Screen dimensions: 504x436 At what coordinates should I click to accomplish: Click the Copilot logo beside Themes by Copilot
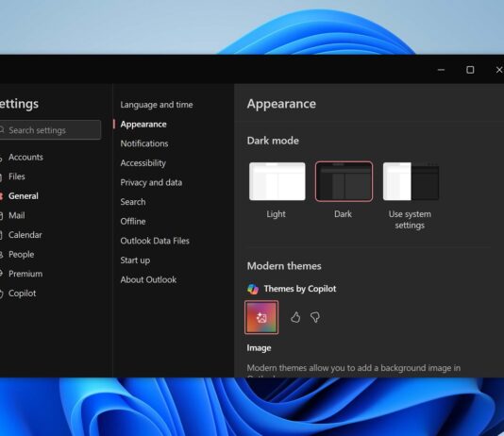tap(253, 289)
